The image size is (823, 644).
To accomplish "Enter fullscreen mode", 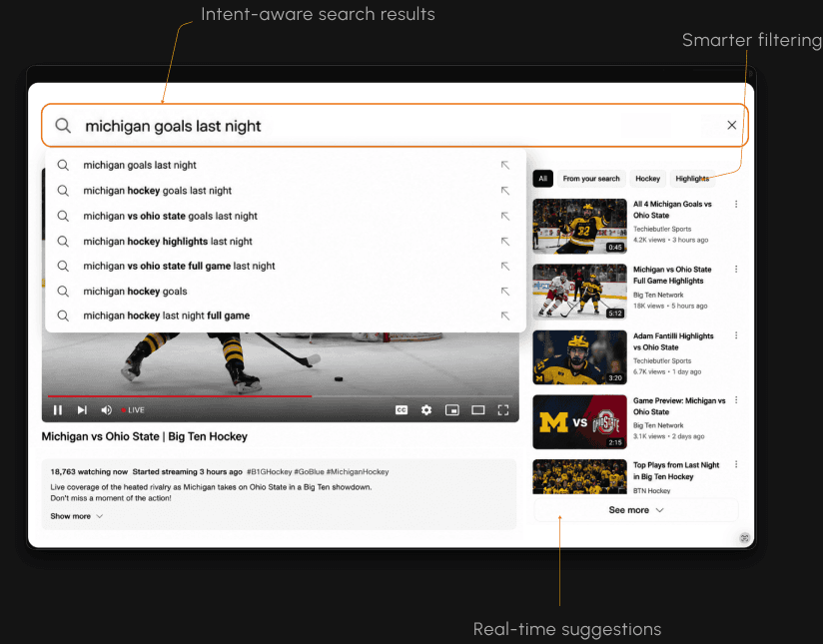I will click(x=502, y=410).
